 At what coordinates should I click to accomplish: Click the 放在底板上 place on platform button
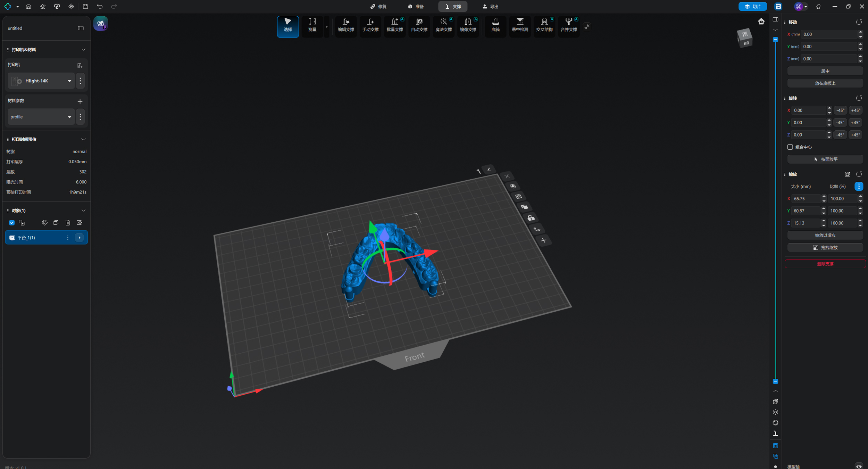tap(825, 83)
